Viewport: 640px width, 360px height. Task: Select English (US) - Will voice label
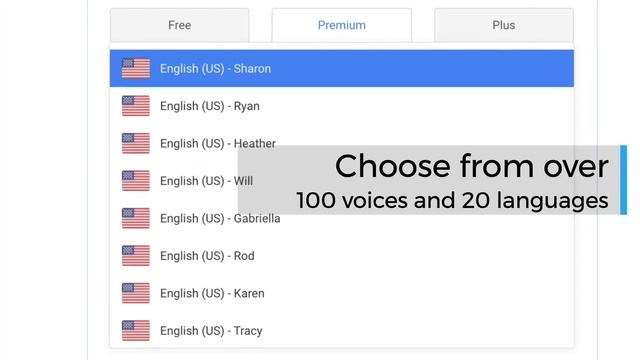(207, 181)
